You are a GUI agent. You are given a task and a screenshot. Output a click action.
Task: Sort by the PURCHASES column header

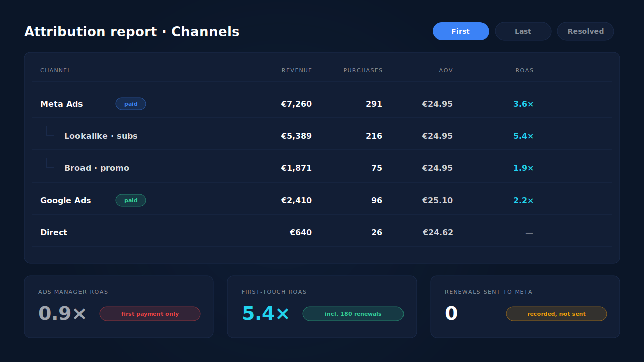click(x=363, y=70)
